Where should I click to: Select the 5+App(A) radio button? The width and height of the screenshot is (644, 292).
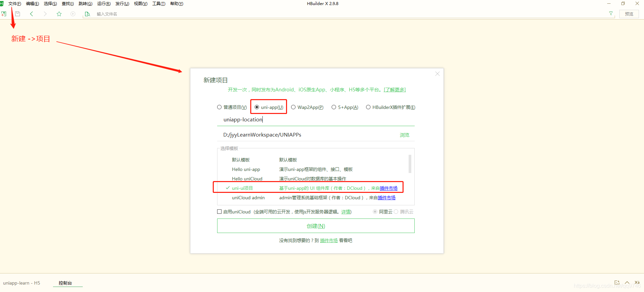(334, 107)
